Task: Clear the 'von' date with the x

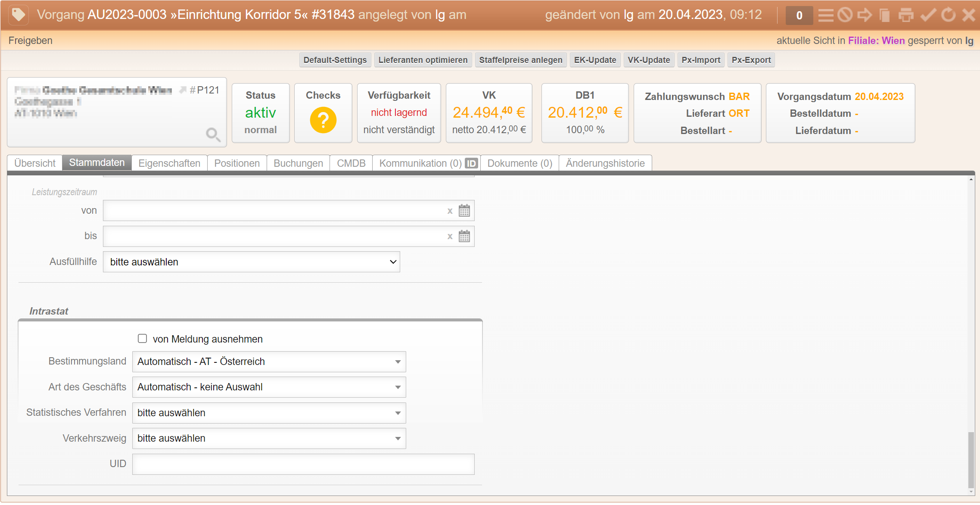Action: point(450,211)
